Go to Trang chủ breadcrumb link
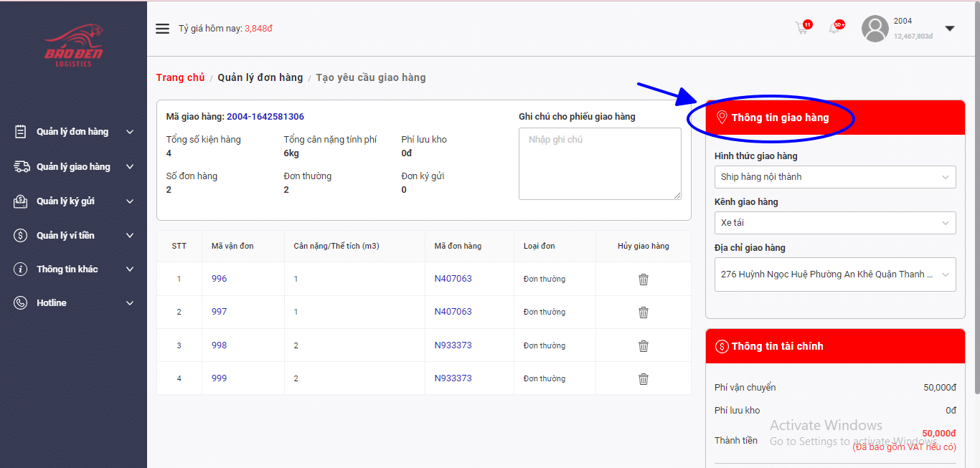The image size is (980, 468). [x=180, y=77]
